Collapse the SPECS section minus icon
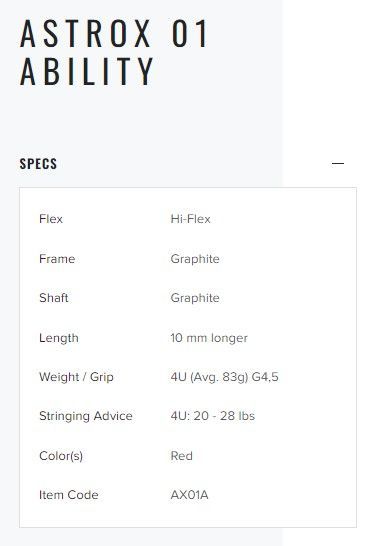 click(338, 163)
